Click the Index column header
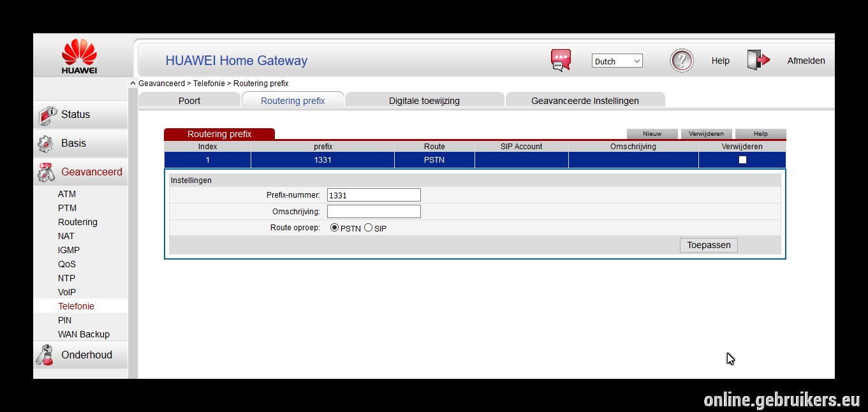The image size is (868, 412). [207, 147]
